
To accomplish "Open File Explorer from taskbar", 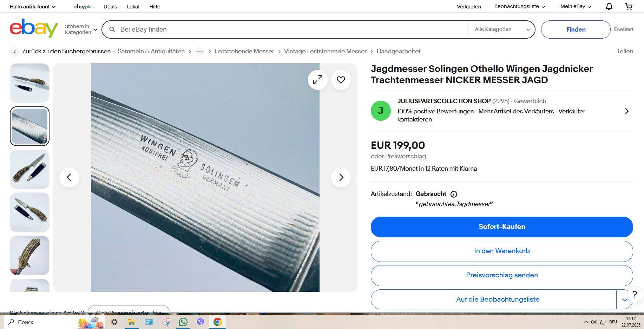I will point(131,322).
